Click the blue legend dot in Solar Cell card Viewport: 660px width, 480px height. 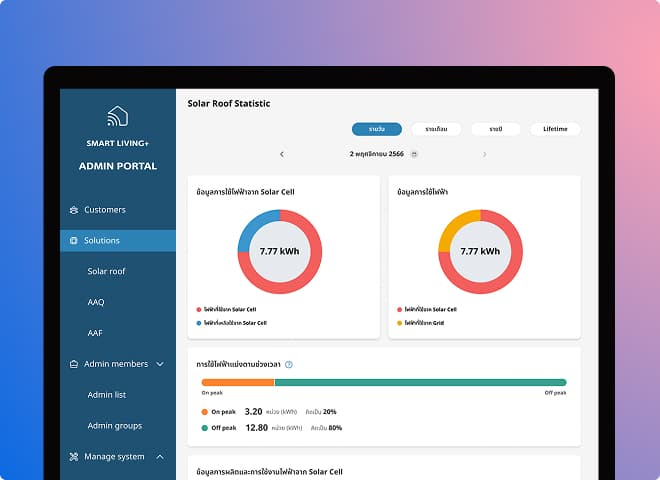click(199, 323)
